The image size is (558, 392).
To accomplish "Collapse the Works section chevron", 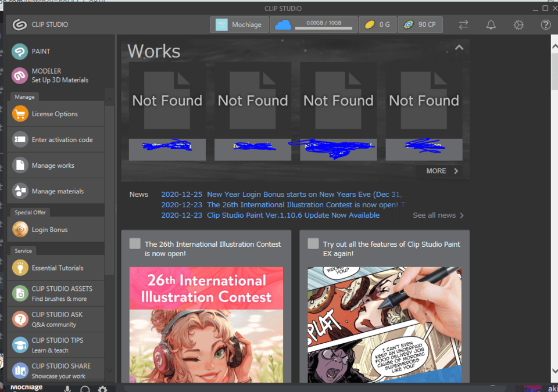I will point(459,48).
